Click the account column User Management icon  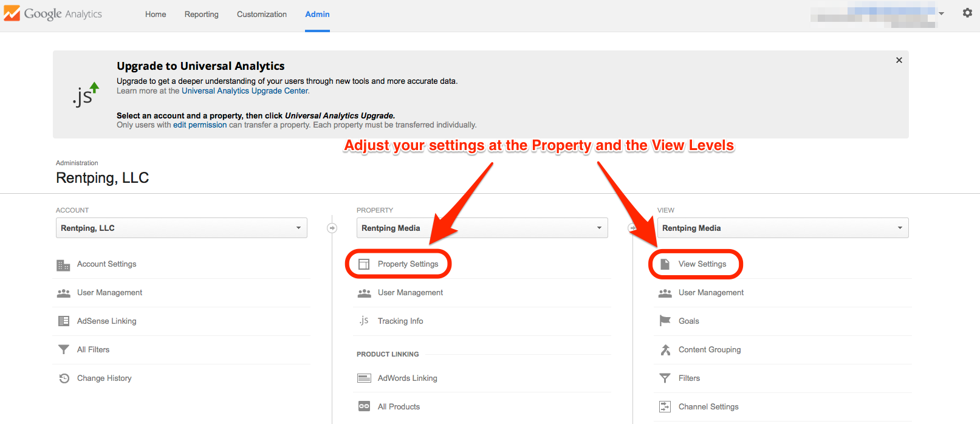pyautogui.click(x=63, y=293)
